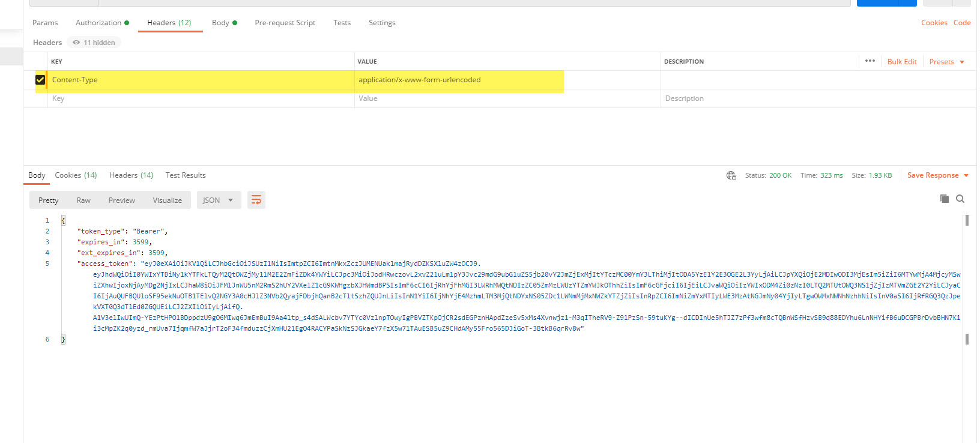Open the Cookies link at top right
The image size is (980, 443).
tap(934, 23)
